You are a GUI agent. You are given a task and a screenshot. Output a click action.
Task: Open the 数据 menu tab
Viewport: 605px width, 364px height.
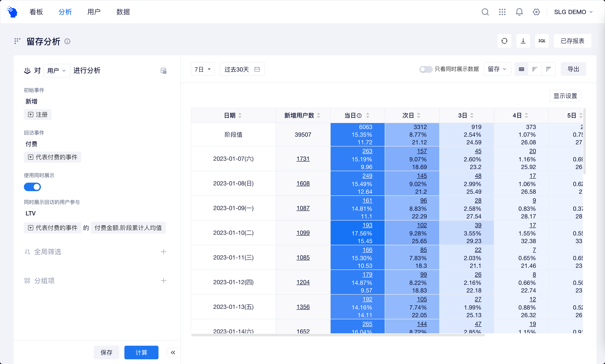tap(123, 12)
